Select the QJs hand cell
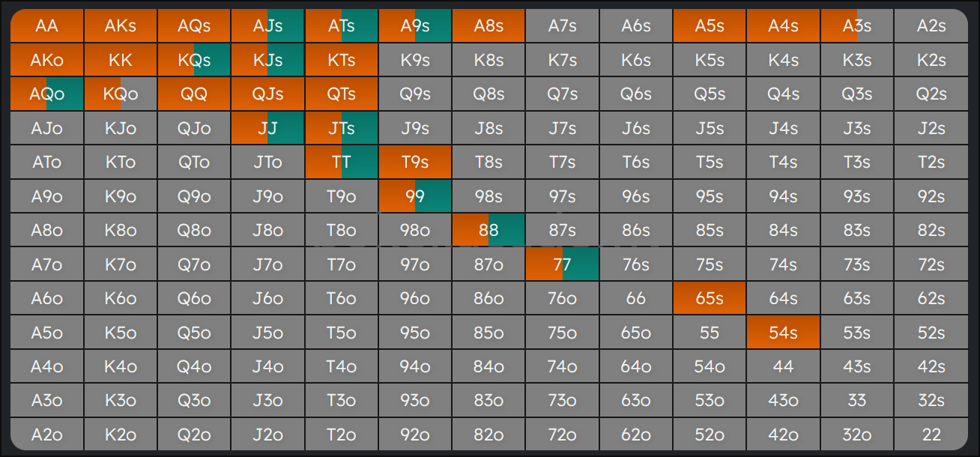 tap(267, 94)
